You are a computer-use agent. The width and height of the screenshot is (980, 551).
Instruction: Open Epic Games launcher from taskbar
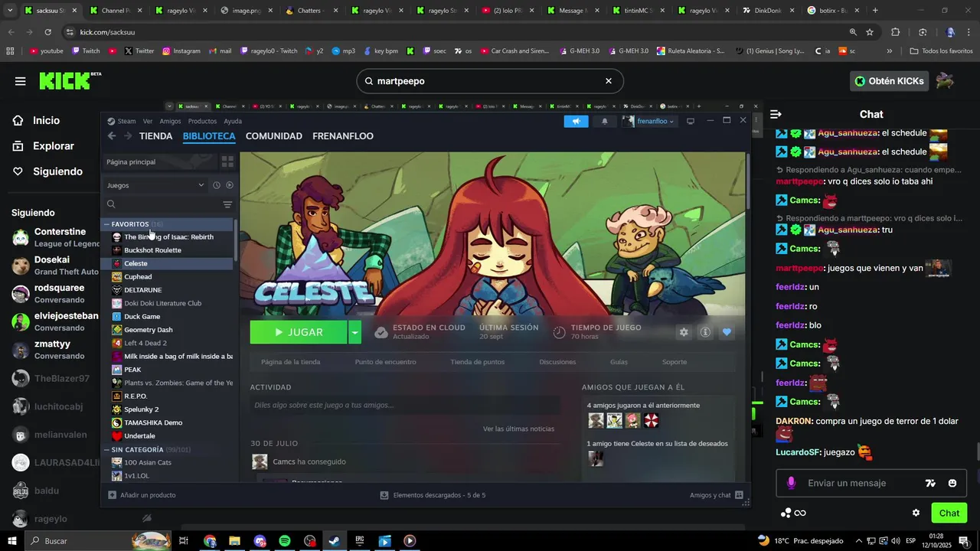pos(360,541)
